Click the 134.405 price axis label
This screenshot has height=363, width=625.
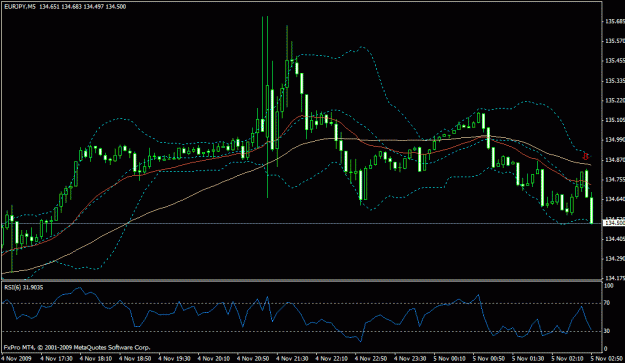615,239
